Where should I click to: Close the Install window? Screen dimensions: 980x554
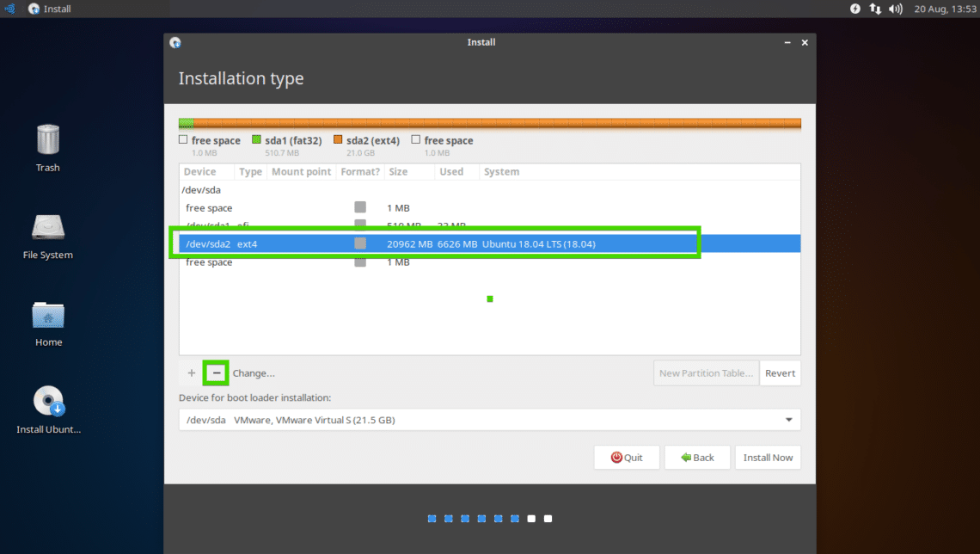pyautogui.click(x=805, y=42)
